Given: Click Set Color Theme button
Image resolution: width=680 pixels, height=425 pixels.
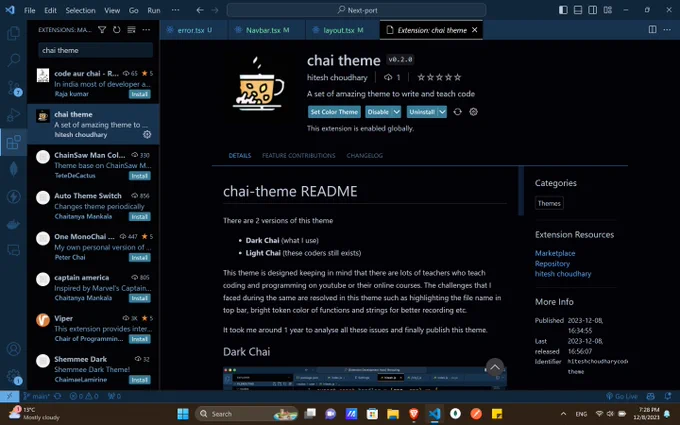Looking at the screenshot, I should 334,112.
